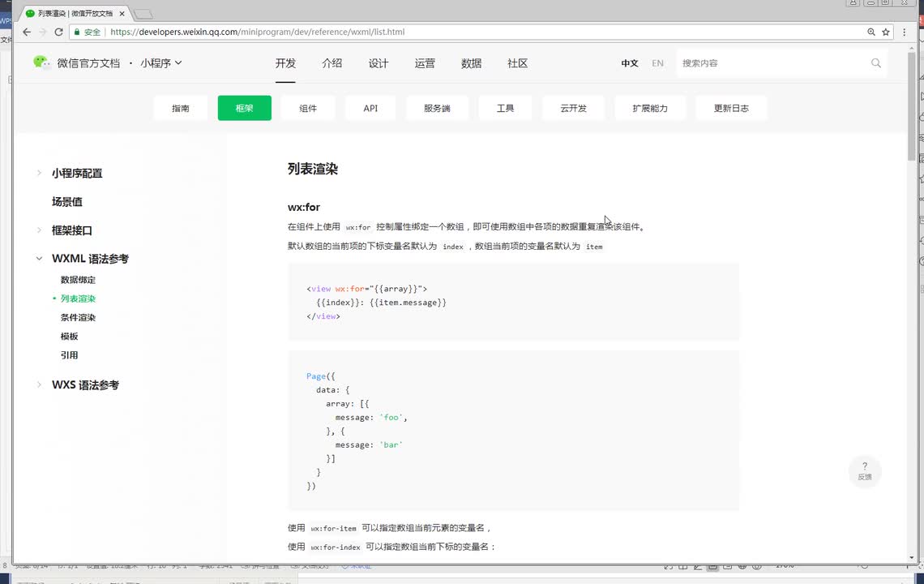Open WXML 语法参考 sidebar section
The height and width of the screenshot is (584, 924).
90,259
